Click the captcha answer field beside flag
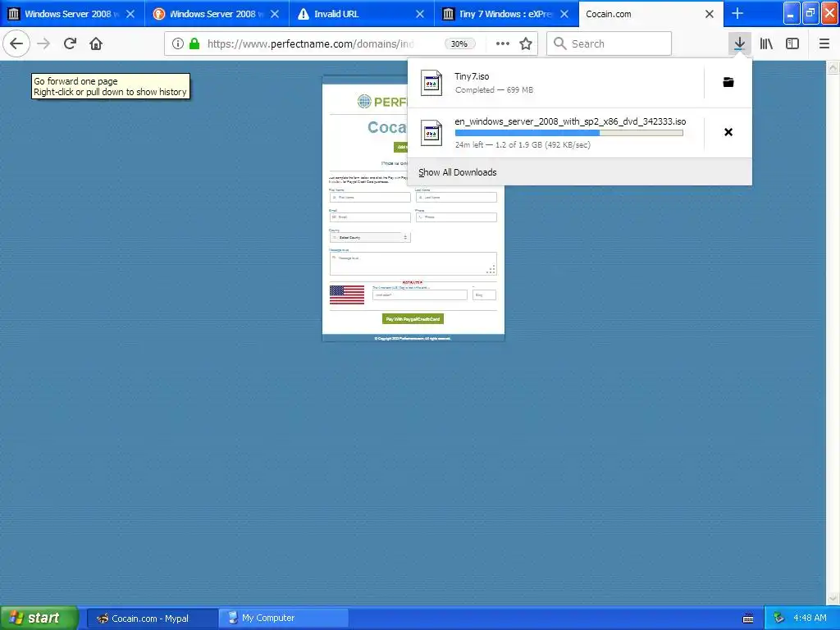The image size is (840, 630). tap(419, 294)
